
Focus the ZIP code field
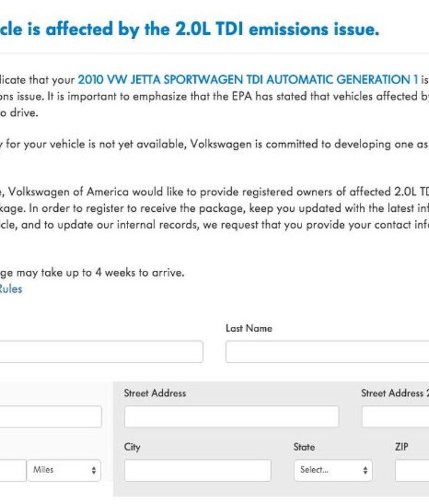412,470
